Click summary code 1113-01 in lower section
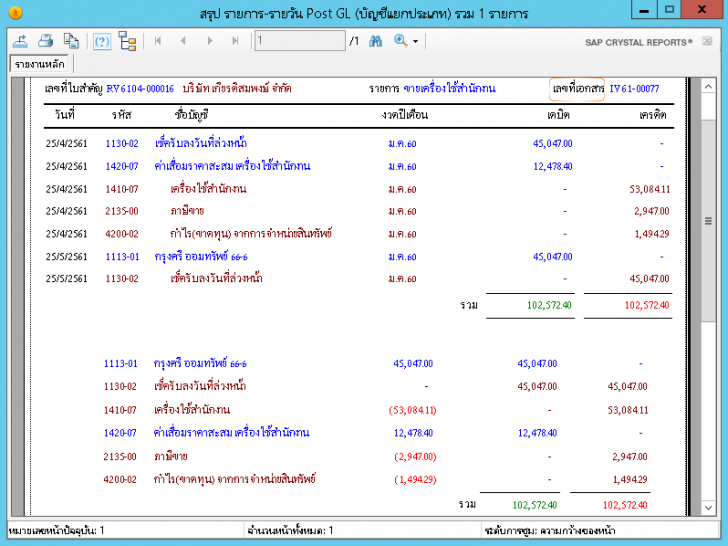 (x=121, y=364)
